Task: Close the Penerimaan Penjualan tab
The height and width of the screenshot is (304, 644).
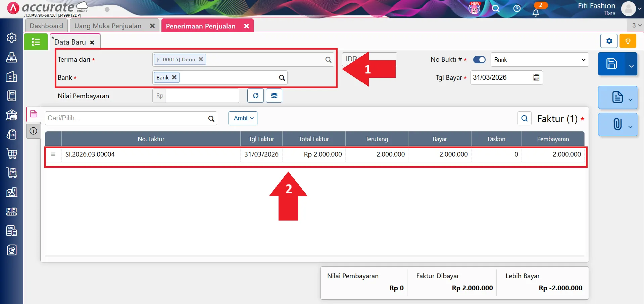Action: pos(246,26)
